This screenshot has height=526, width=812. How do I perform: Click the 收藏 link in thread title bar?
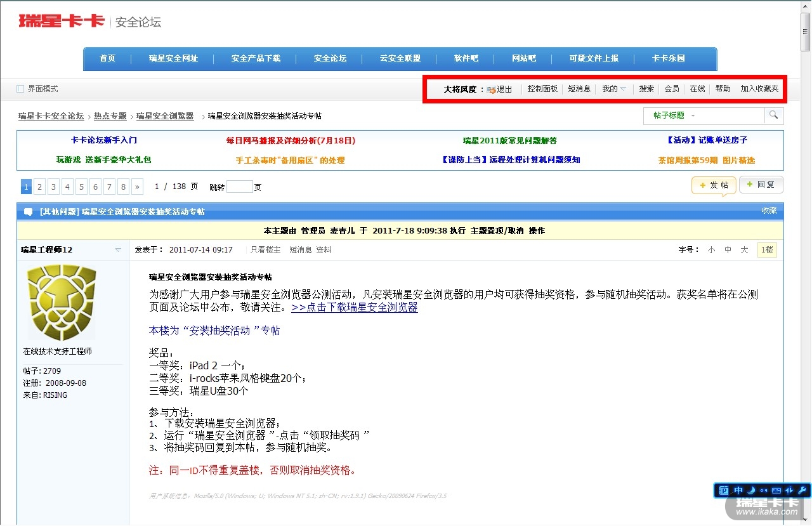pyautogui.click(x=769, y=211)
